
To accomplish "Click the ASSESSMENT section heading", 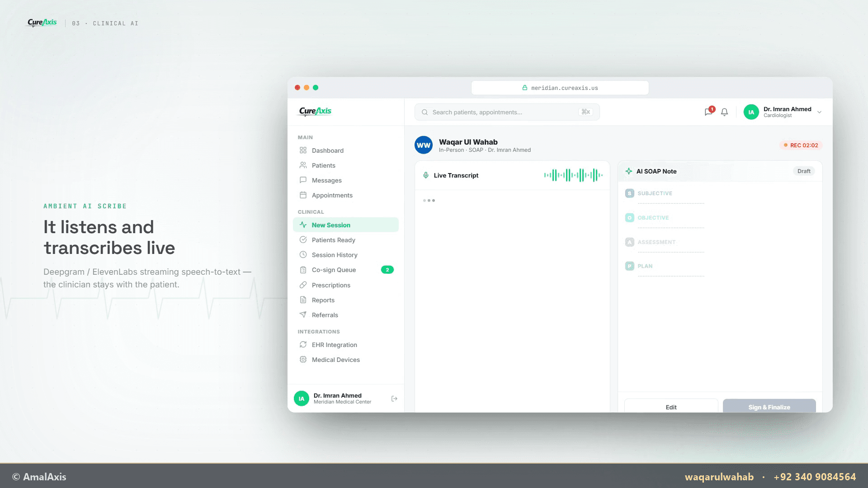I will [x=656, y=242].
